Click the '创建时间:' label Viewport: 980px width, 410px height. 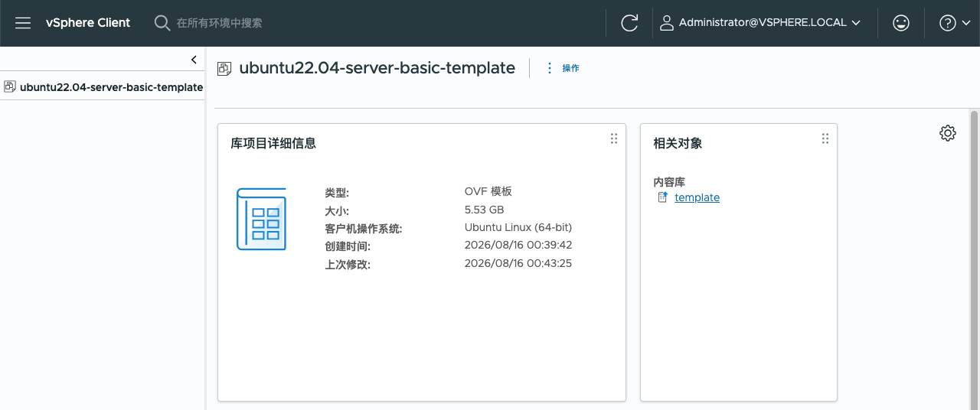[x=348, y=246]
